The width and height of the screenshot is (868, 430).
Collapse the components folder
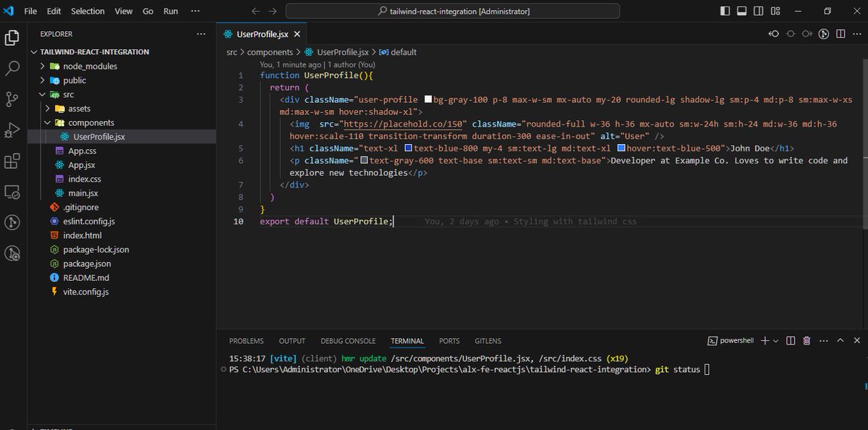coord(91,122)
